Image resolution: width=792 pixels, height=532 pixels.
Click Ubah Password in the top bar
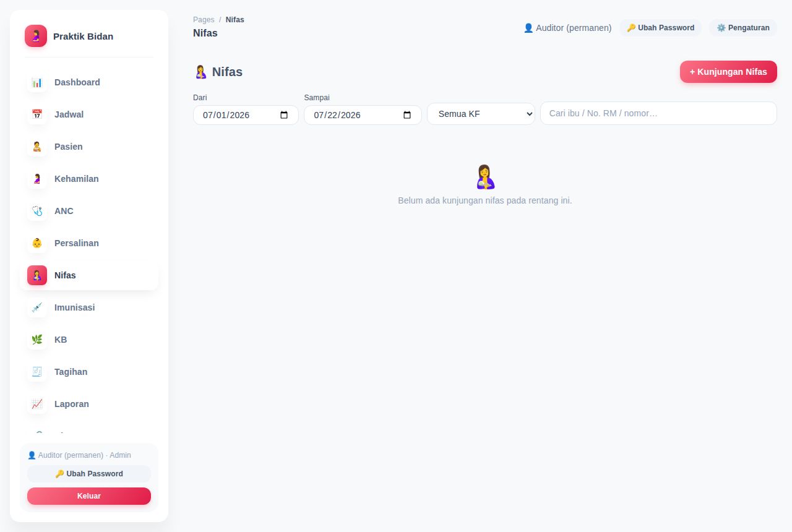pos(660,28)
